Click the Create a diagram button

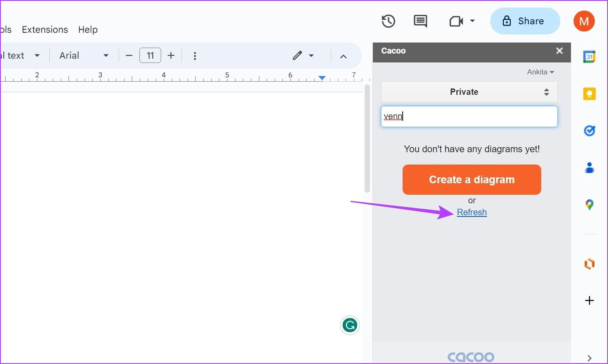[472, 180]
